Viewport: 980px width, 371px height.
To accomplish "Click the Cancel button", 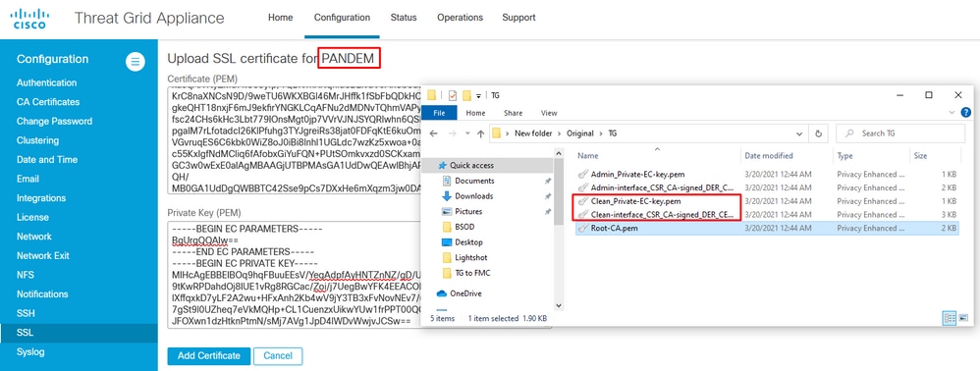I will pyautogui.click(x=278, y=356).
